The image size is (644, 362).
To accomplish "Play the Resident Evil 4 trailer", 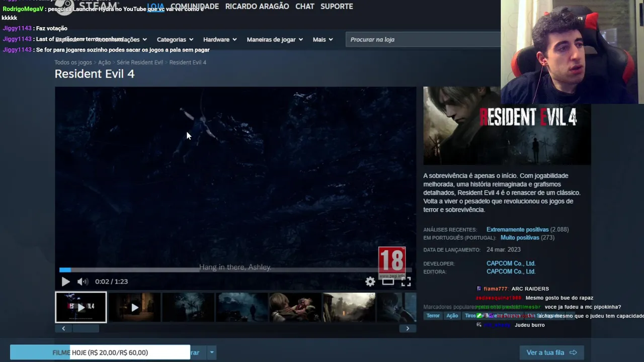I will (65, 282).
